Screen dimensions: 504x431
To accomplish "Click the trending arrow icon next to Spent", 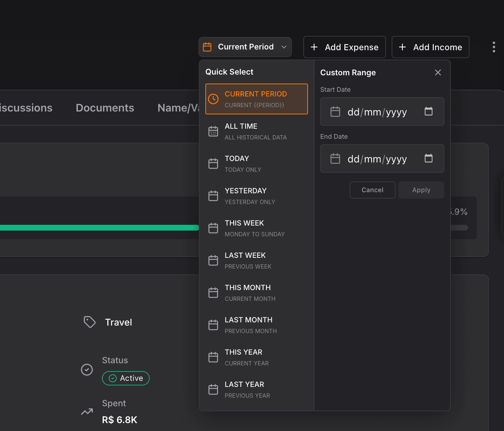I will [87, 412].
